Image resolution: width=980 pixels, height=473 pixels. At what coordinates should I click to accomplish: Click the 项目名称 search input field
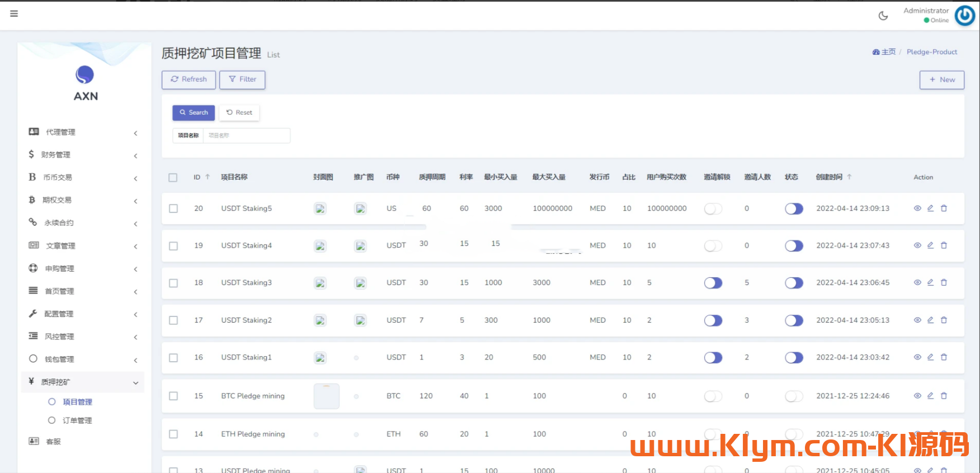tap(246, 135)
